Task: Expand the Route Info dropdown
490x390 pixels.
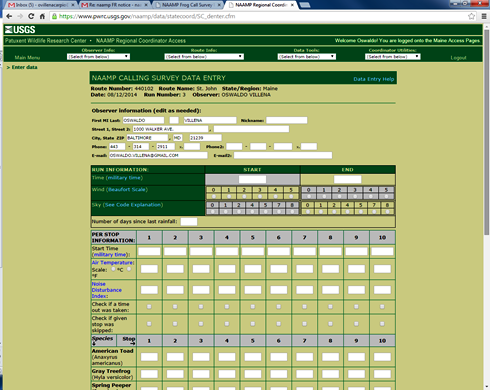Action: pyautogui.click(x=204, y=57)
